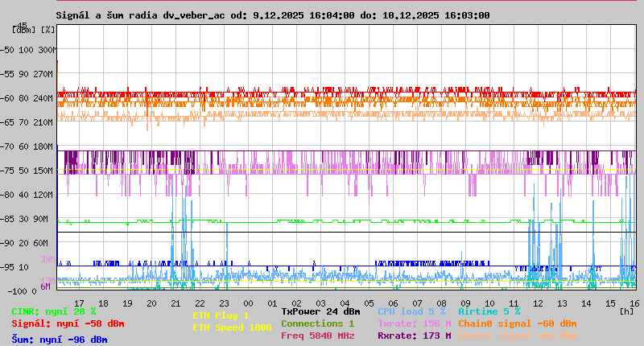Screen dimensions: 644x346
Task: Click the CPU load legend entry
Action: [x=411, y=311]
